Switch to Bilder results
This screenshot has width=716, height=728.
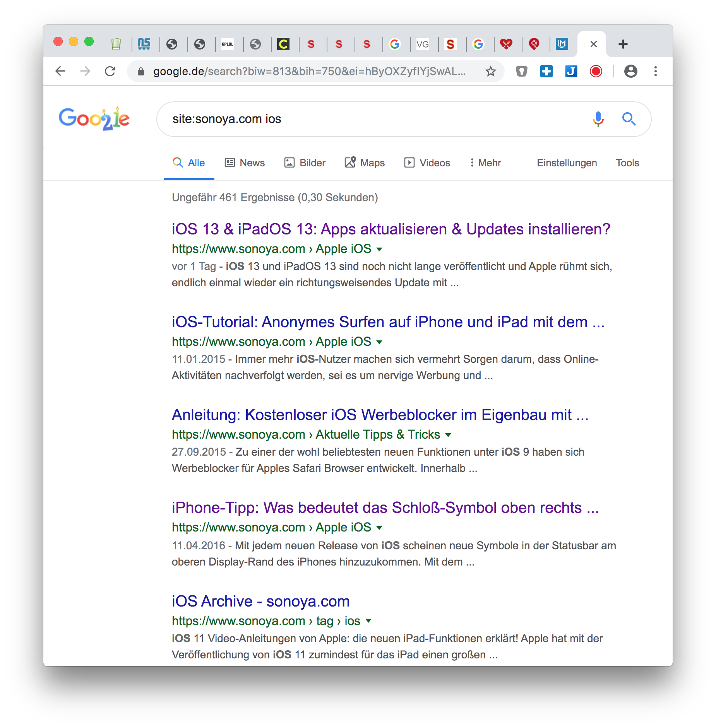click(305, 163)
